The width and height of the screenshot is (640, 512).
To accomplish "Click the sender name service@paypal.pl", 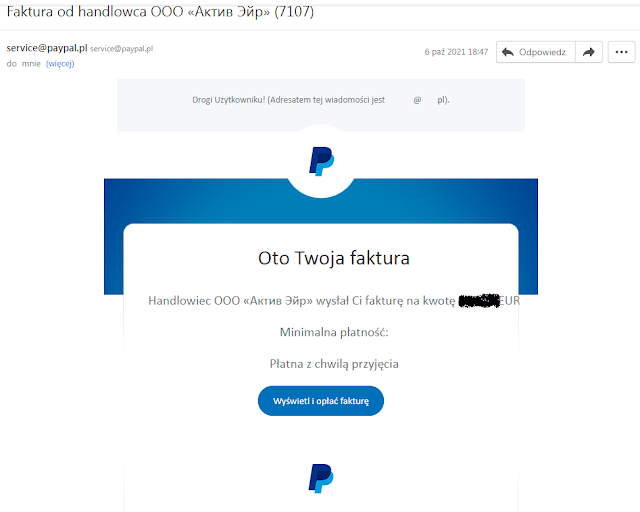I will pos(47,48).
